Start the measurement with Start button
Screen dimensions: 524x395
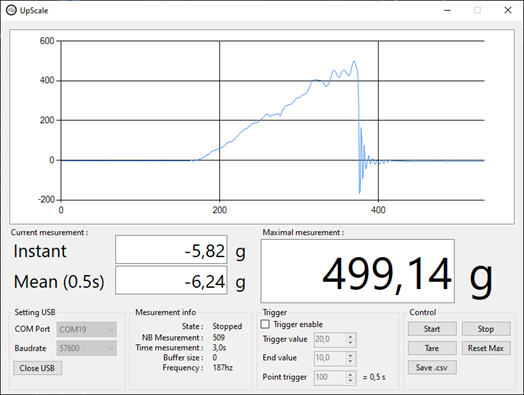point(432,329)
